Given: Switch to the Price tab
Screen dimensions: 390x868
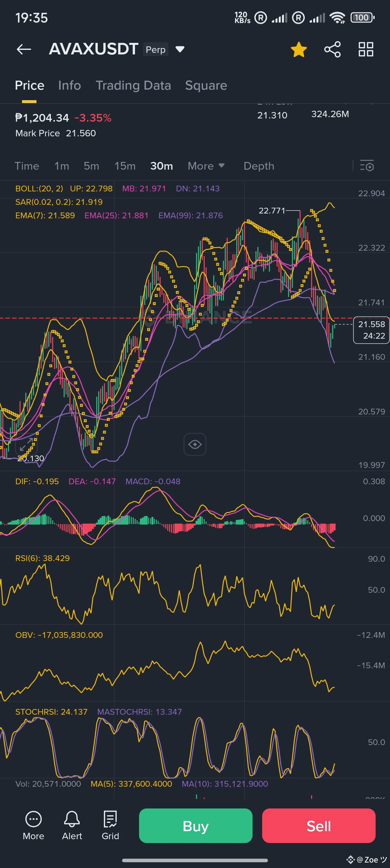Looking at the screenshot, I should point(30,85).
